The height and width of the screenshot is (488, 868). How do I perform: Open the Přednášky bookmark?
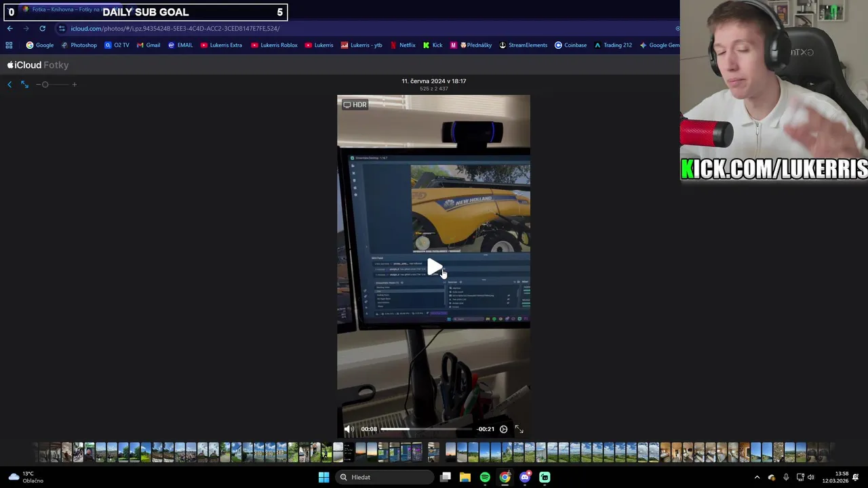[471, 45]
